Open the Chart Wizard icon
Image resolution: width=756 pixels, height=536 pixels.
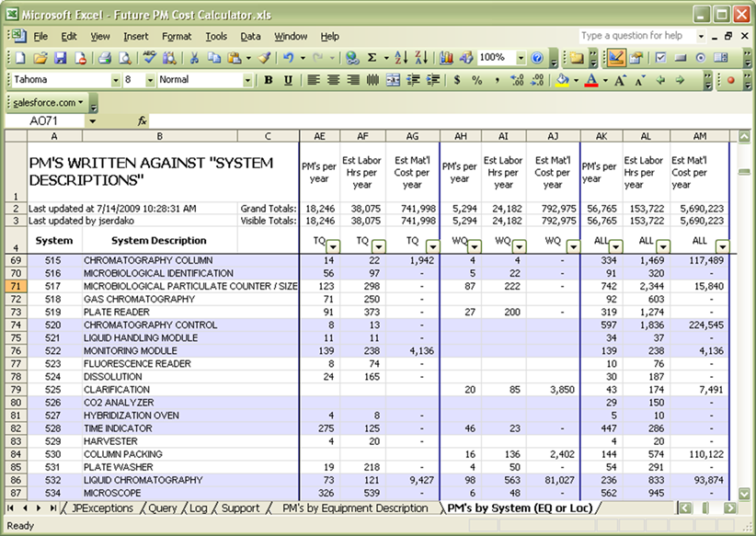click(446, 58)
